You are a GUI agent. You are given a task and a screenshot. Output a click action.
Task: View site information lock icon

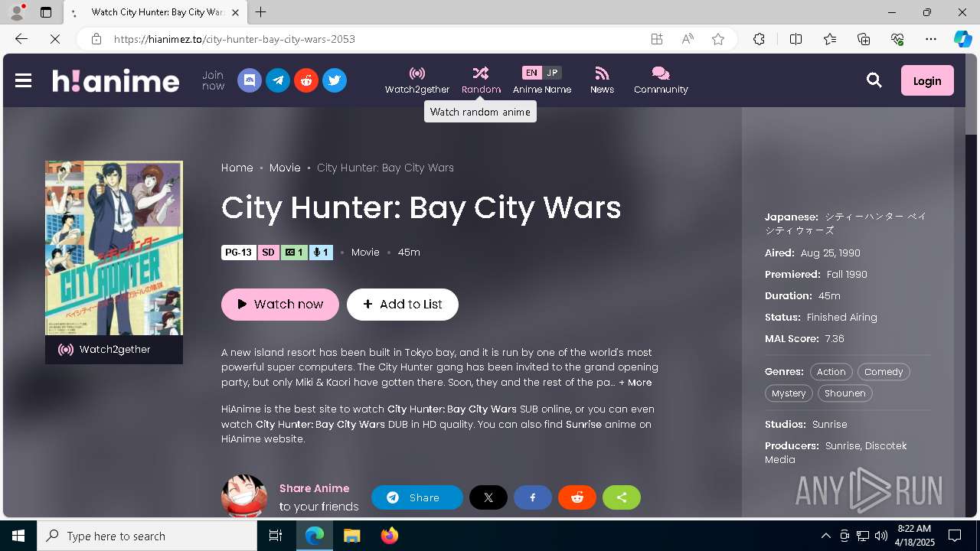click(x=96, y=39)
